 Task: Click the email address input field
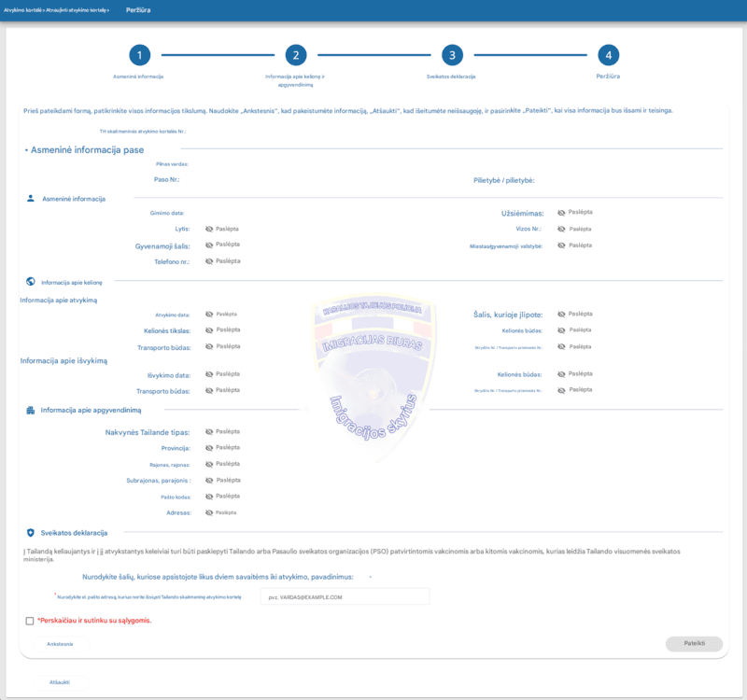pos(345,596)
